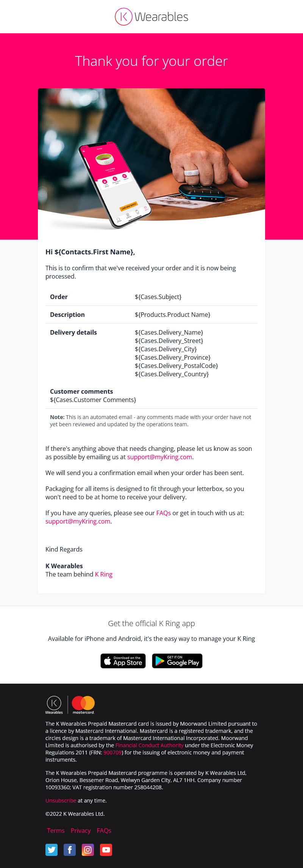
Task: Click the K Wearables footer logo
Action: click(54, 704)
